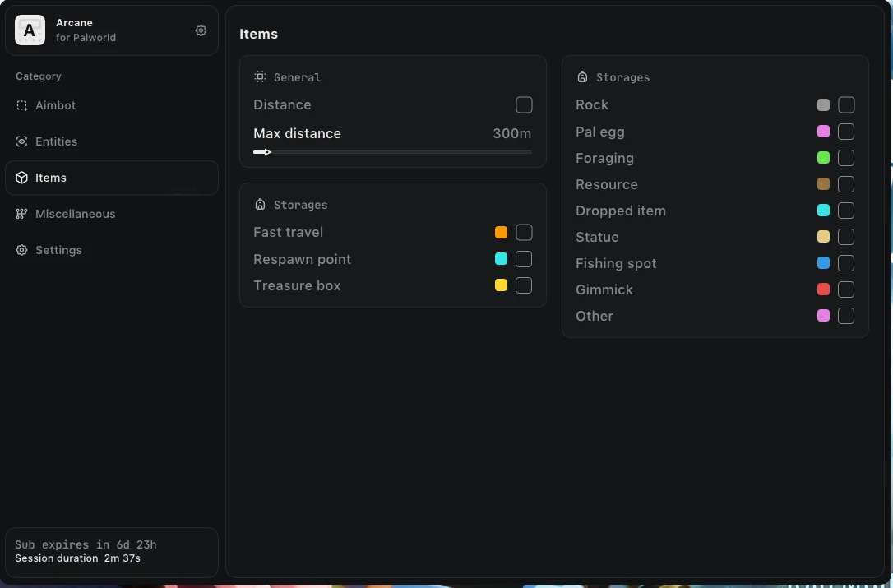893x588 pixels.
Task: Open the cyan Dropped item color swatch
Action: coord(824,211)
